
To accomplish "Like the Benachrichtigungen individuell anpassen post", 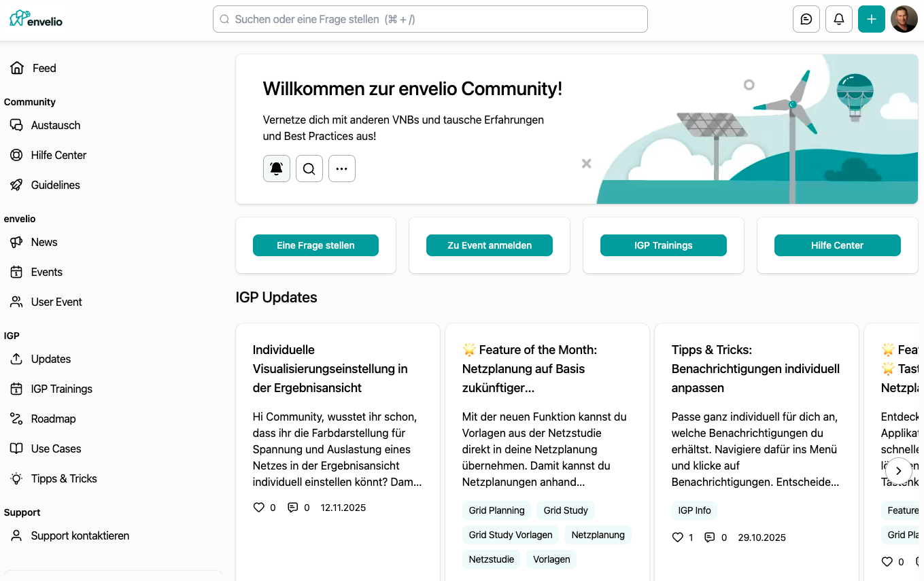I will click(677, 538).
